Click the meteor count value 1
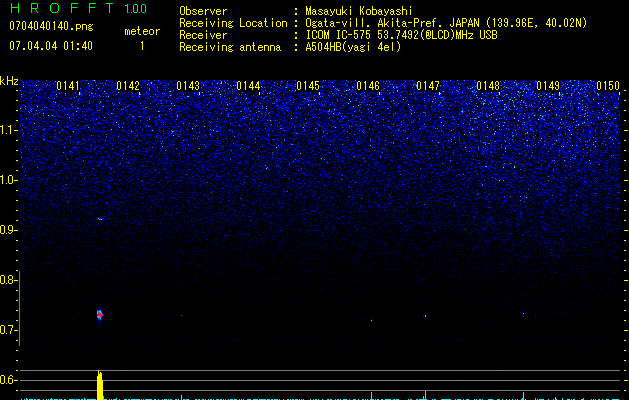Viewport: 629px width, 400px height. pos(142,46)
